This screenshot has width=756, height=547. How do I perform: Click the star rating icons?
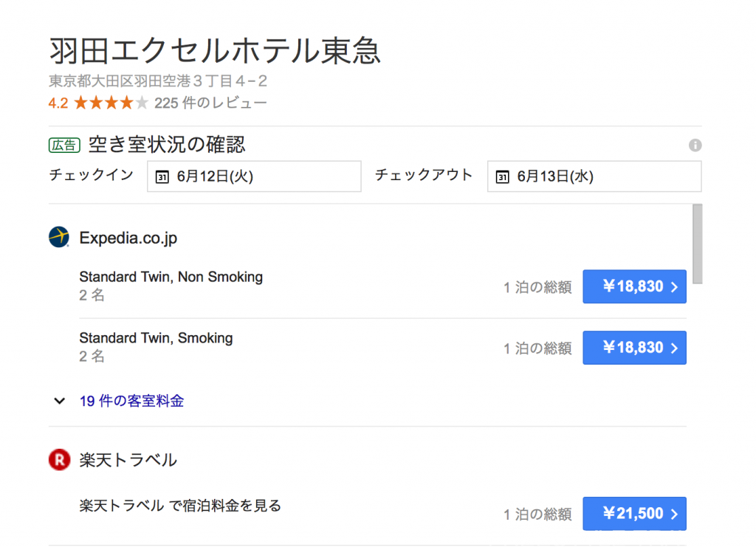[111, 103]
